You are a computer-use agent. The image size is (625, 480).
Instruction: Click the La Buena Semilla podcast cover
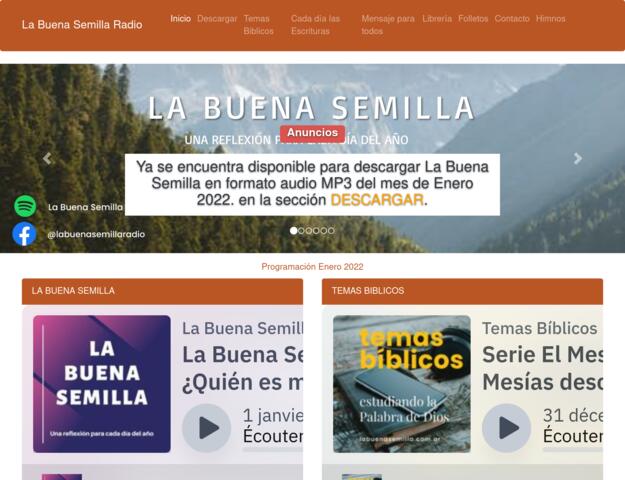102,384
